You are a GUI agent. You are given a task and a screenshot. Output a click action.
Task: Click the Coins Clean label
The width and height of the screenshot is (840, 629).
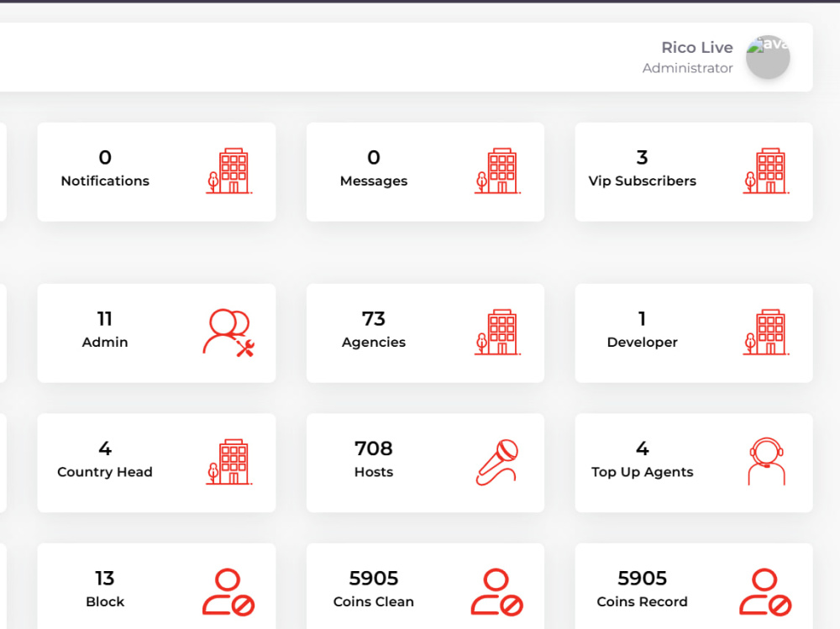(374, 601)
